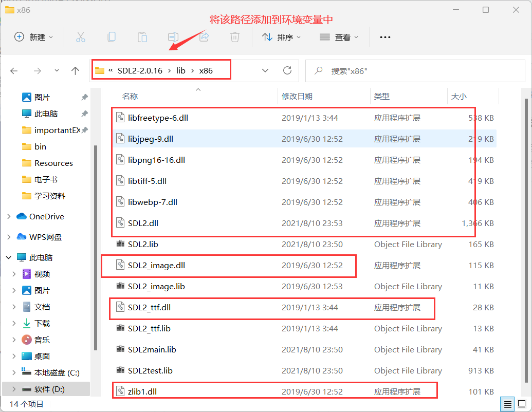Go forward with the right arrow
This screenshot has width=532, height=412.
[x=38, y=71]
